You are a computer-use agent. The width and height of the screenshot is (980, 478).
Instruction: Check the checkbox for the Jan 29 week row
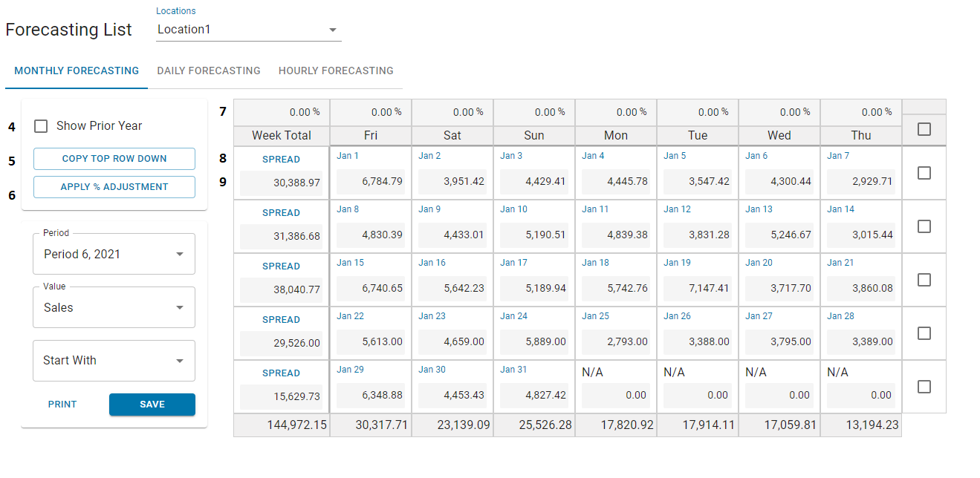tap(924, 387)
